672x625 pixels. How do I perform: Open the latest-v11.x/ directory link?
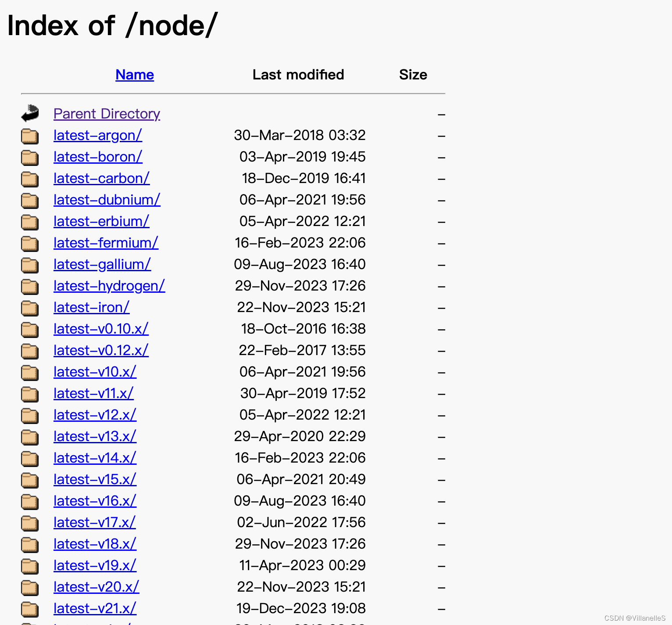[x=93, y=393]
